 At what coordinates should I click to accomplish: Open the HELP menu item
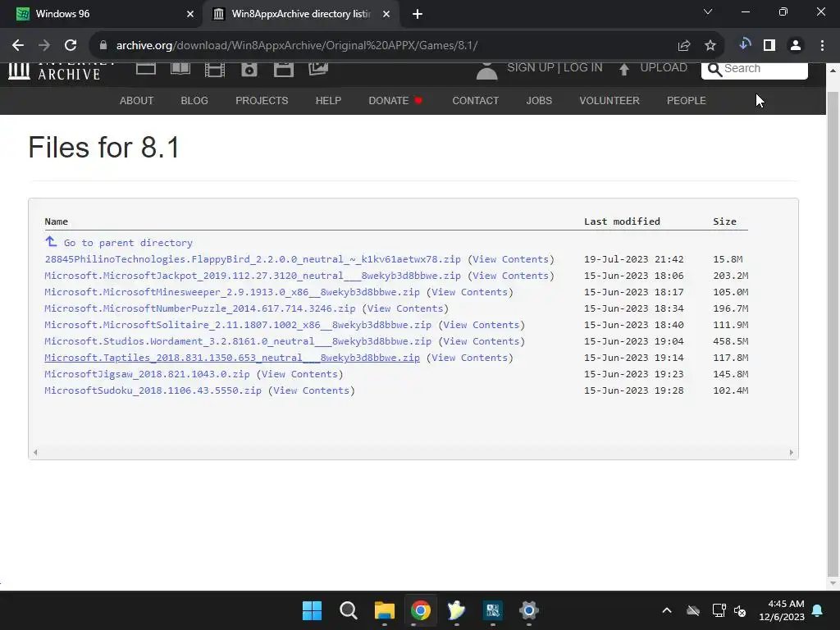click(x=328, y=101)
